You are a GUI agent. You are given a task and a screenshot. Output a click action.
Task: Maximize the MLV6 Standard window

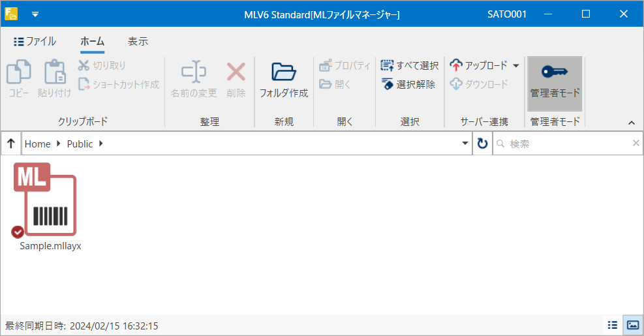pos(586,14)
